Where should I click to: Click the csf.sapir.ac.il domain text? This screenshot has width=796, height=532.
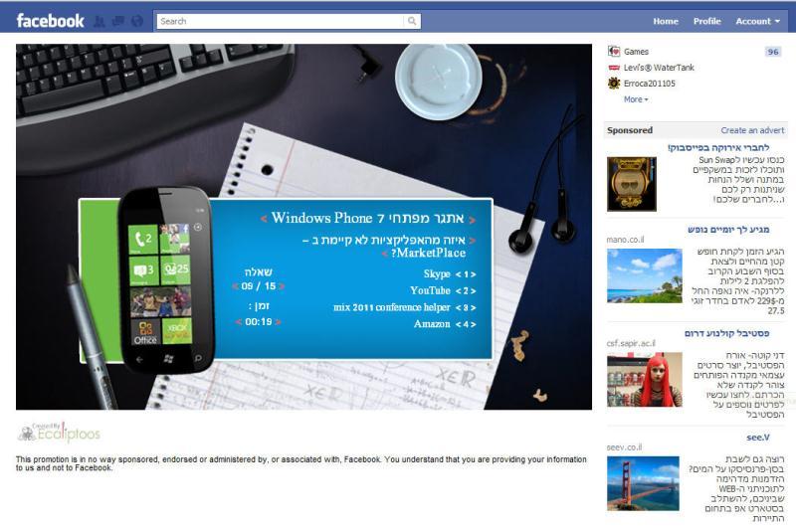tap(631, 343)
